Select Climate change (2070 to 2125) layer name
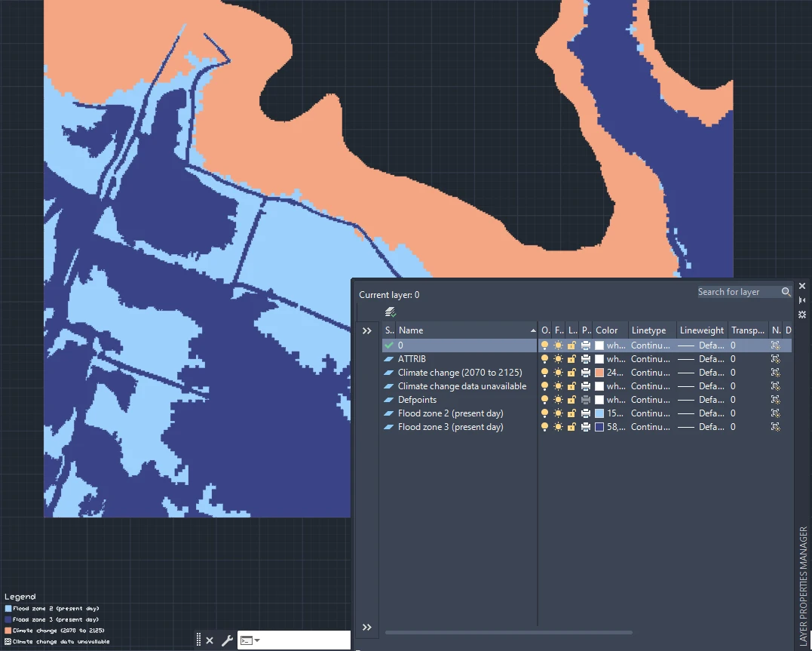 460,373
